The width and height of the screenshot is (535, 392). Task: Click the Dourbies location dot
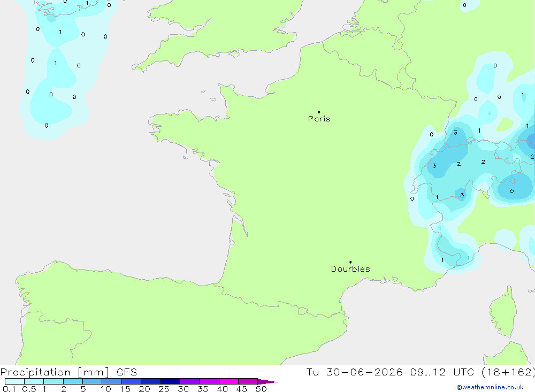pos(350,262)
